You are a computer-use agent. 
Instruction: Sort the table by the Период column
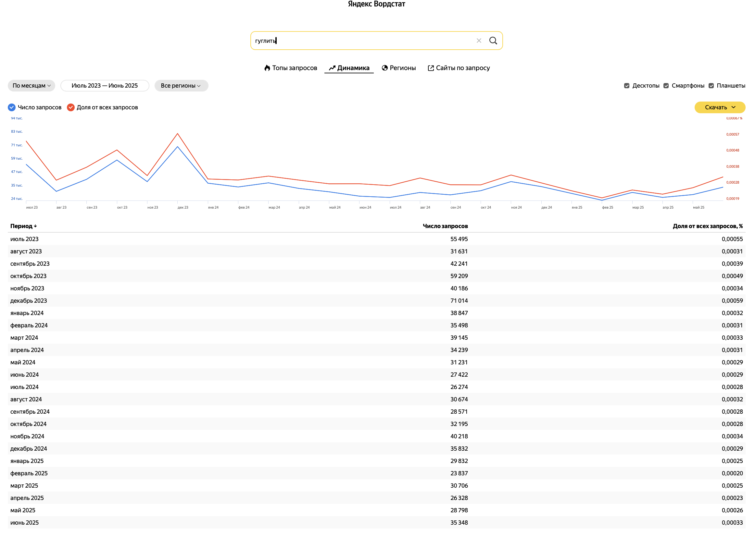pyautogui.click(x=23, y=226)
